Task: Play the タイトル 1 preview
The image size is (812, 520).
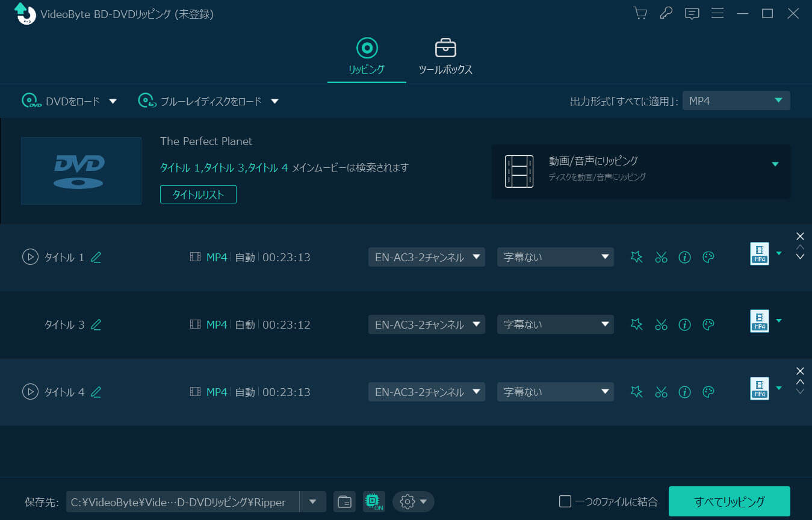Action: point(30,257)
